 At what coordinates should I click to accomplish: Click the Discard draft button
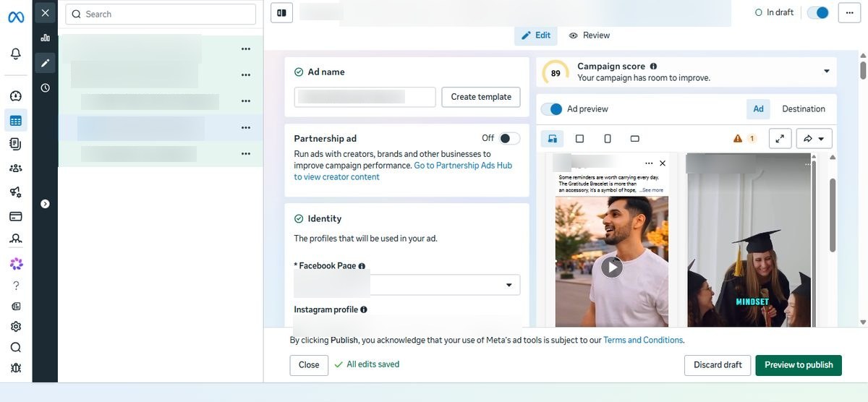pos(718,365)
